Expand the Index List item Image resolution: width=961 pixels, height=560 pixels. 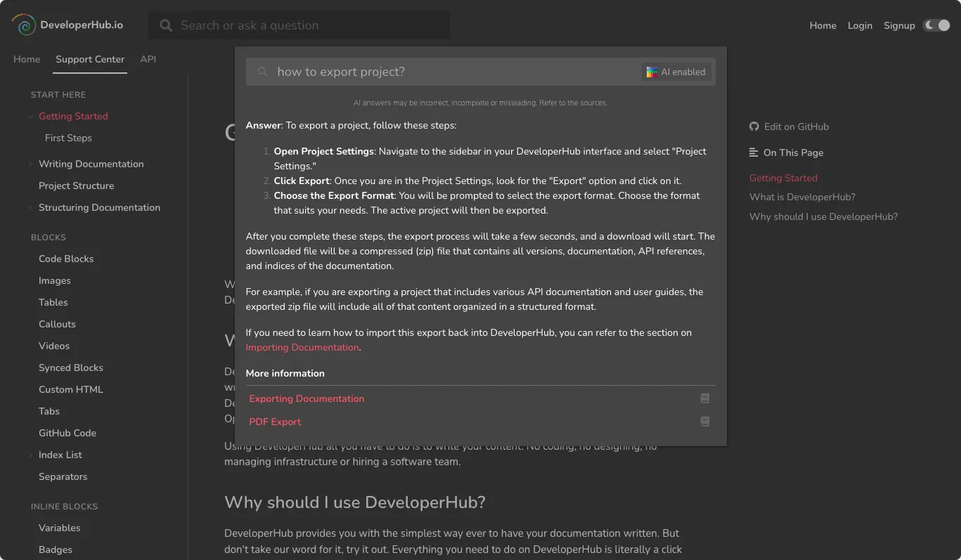pyautogui.click(x=31, y=455)
